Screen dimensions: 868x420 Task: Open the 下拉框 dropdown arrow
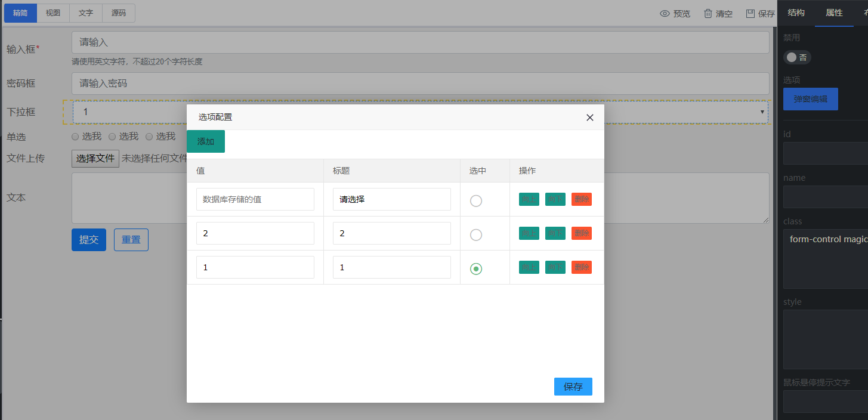tap(762, 112)
